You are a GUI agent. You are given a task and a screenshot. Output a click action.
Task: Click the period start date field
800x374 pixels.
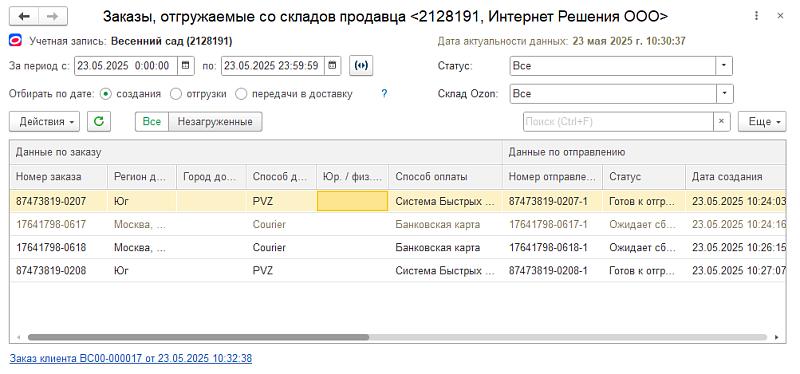click(126, 66)
